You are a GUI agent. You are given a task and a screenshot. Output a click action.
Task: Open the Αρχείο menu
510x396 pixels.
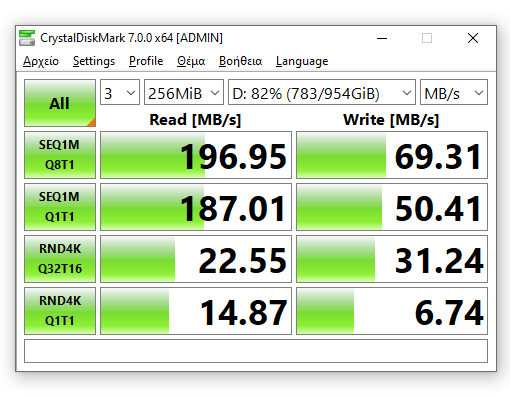[x=41, y=61]
